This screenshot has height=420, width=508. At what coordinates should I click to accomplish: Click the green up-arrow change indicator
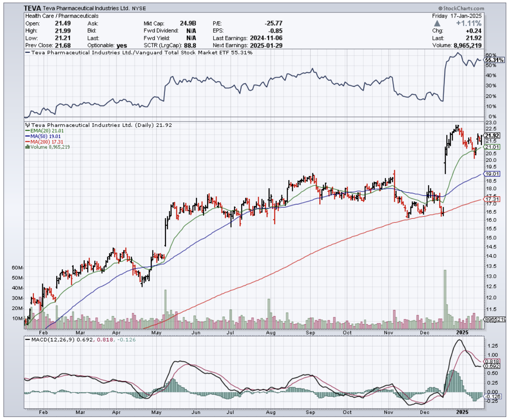[437, 23]
